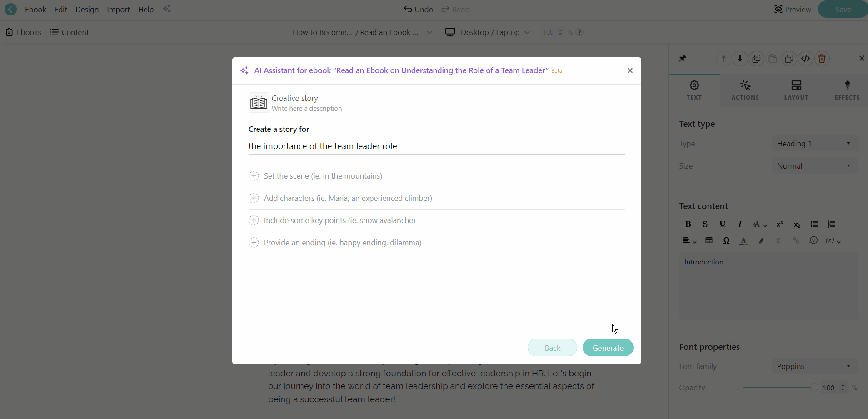Click the Back button in the dialog
The image size is (868, 419).
[552, 348]
